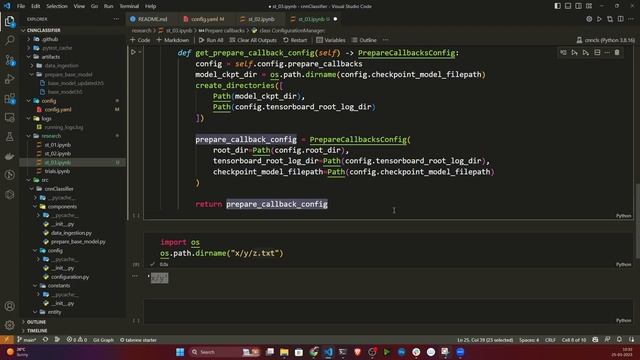Image resolution: width=640 pixels, height=360 pixels.
Task: Customize layout icon in title bar
Action: [589, 6]
